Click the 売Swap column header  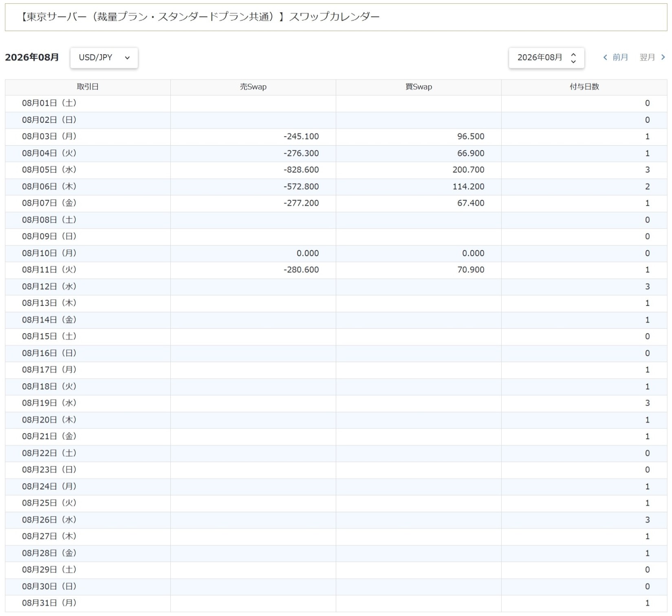(253, 87)
